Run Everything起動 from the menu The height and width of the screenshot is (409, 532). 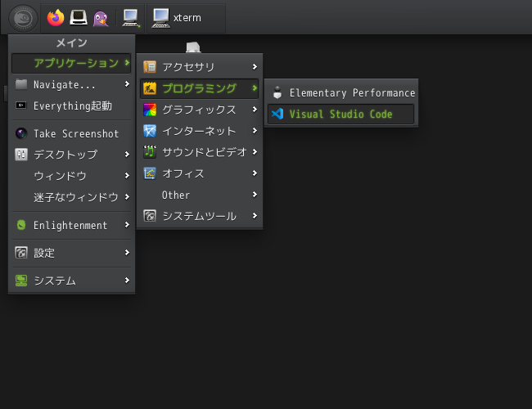(71, 106)
